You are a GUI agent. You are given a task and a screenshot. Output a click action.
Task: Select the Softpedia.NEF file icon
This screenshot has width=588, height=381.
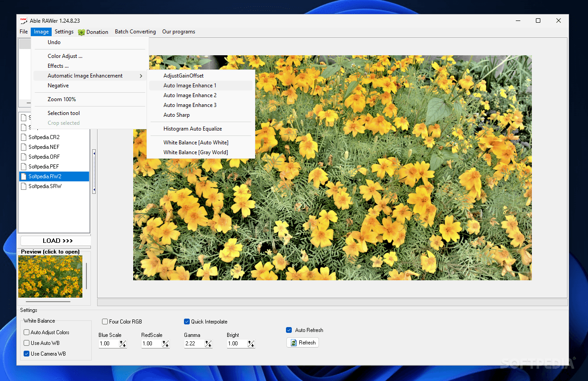[24, 147]
